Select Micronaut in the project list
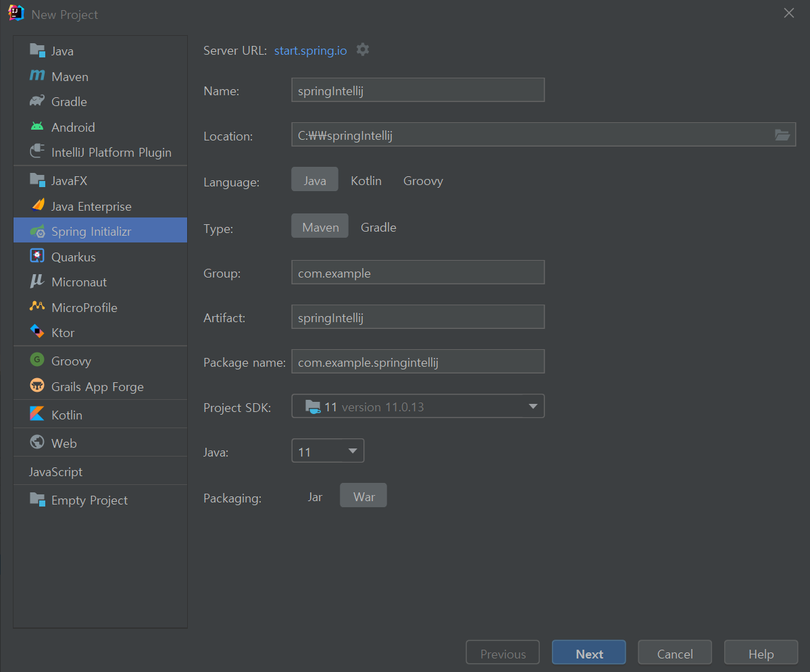Screen dimensions: 810x672 pos(100,282)
